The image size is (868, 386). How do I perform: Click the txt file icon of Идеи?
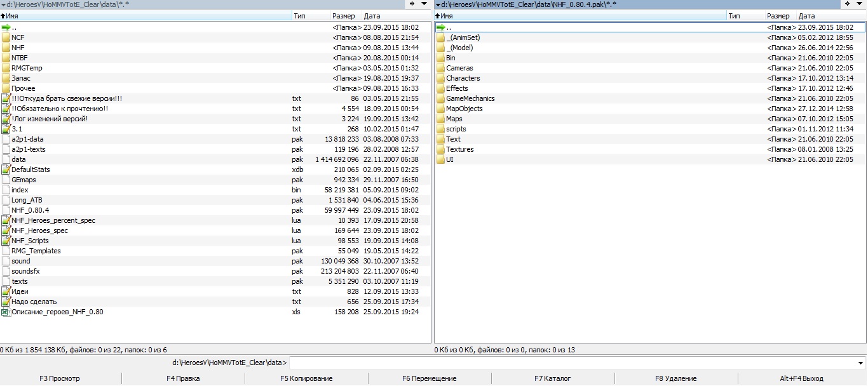tap(6, 291)
